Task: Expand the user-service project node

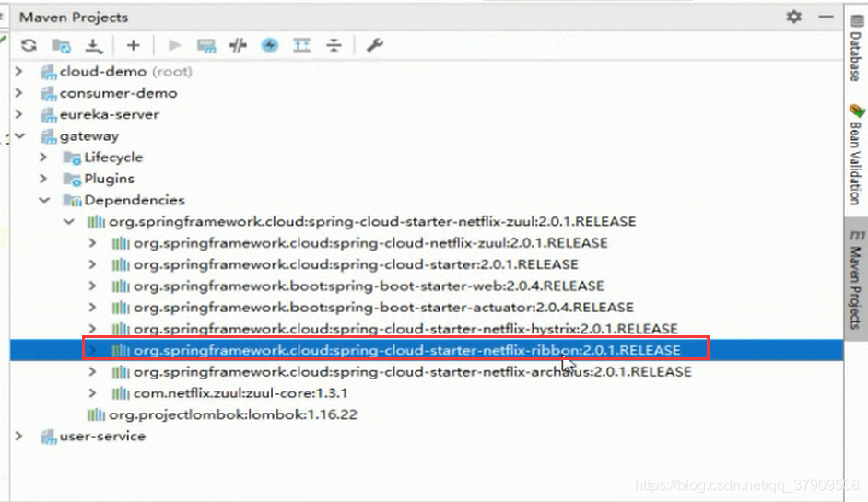Action: [18, 436]
